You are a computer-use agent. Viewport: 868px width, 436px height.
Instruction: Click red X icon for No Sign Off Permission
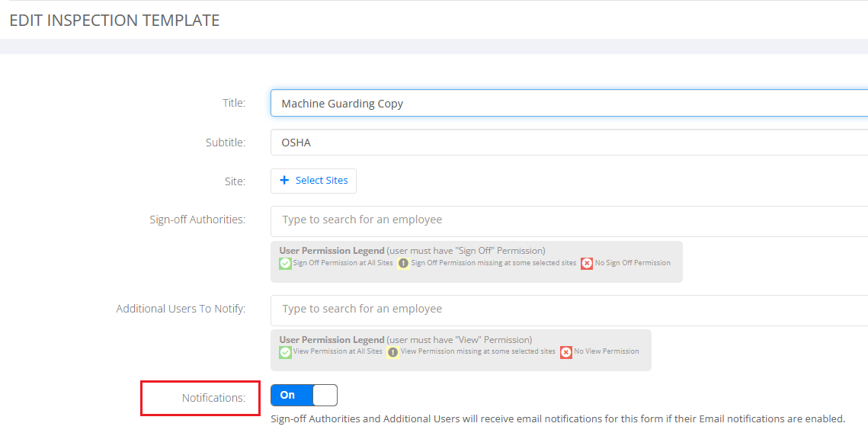tap(587, 264)
